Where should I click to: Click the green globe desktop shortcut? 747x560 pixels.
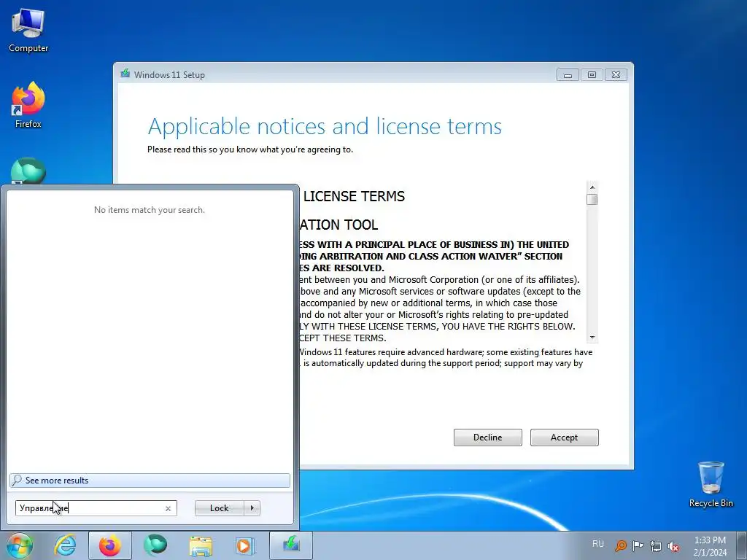click(x=28, y=171)
